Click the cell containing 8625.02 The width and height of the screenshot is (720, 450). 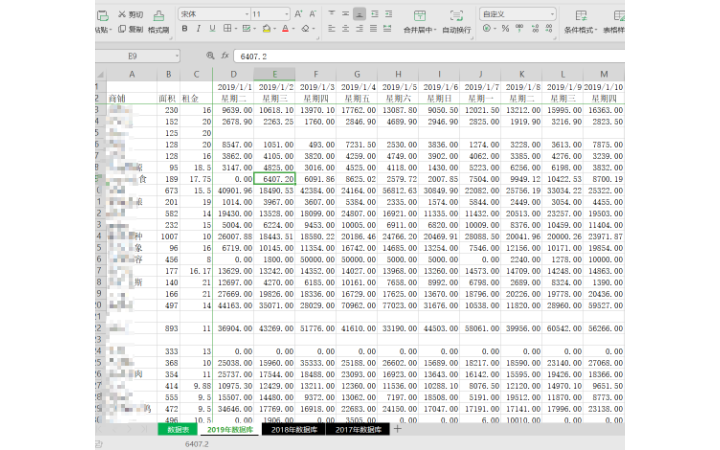pos(357,179)
